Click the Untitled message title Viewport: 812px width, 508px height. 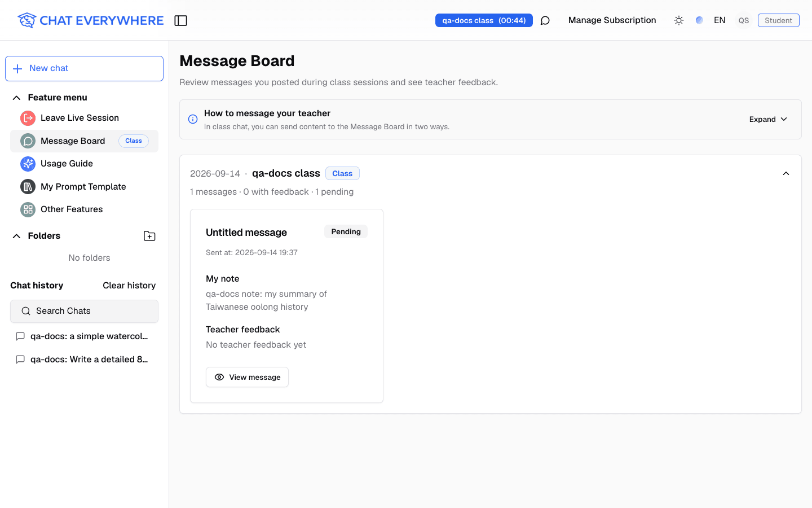click(x=246, y=233)
